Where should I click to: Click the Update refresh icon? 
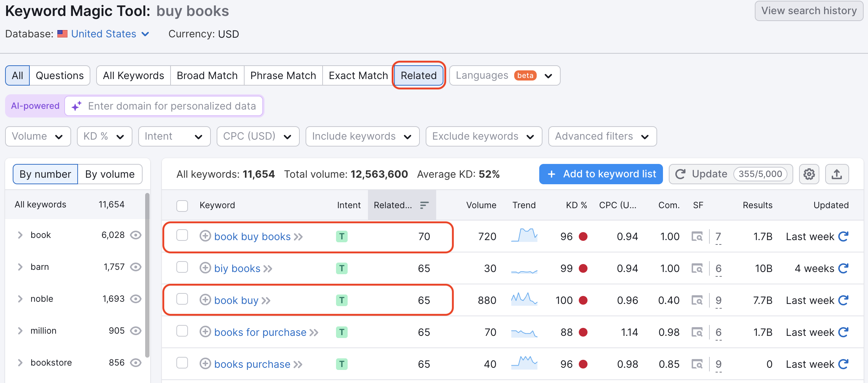pyautogui.click(x=680, y=174)
